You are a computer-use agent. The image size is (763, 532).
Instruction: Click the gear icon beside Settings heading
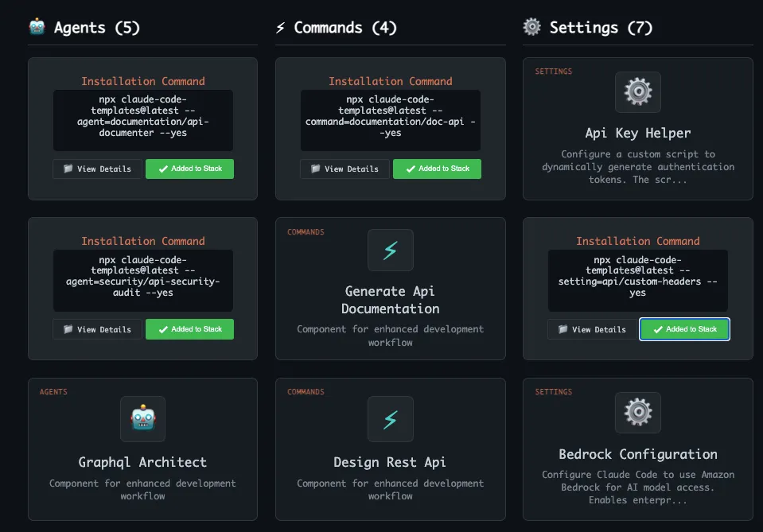coord(531,28)
